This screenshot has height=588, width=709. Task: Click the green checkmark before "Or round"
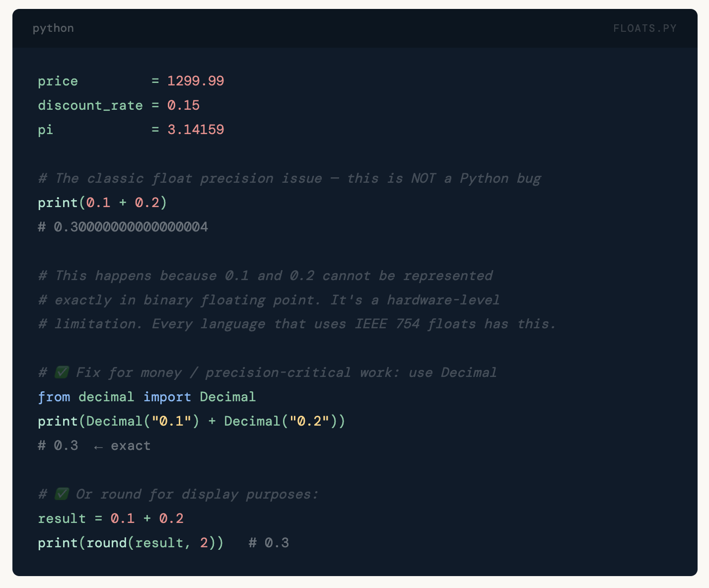click(x=62, y=494)
